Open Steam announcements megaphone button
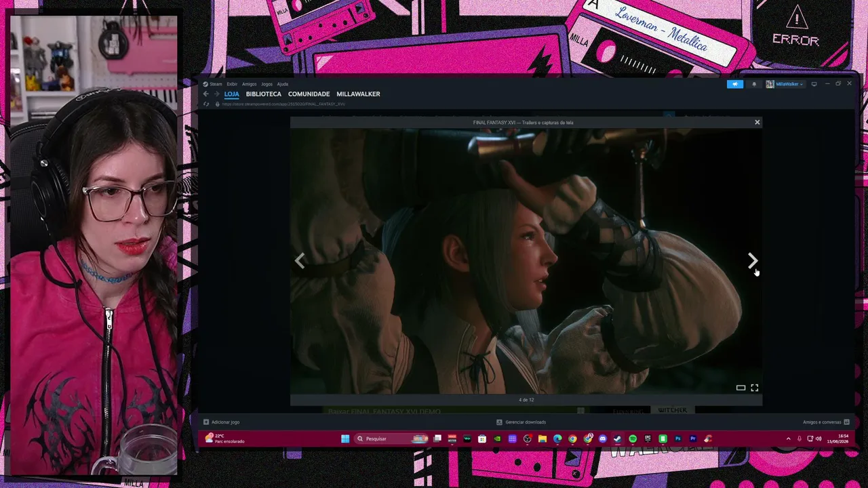This screenshot has height=488, width=868. coord(735,84)
